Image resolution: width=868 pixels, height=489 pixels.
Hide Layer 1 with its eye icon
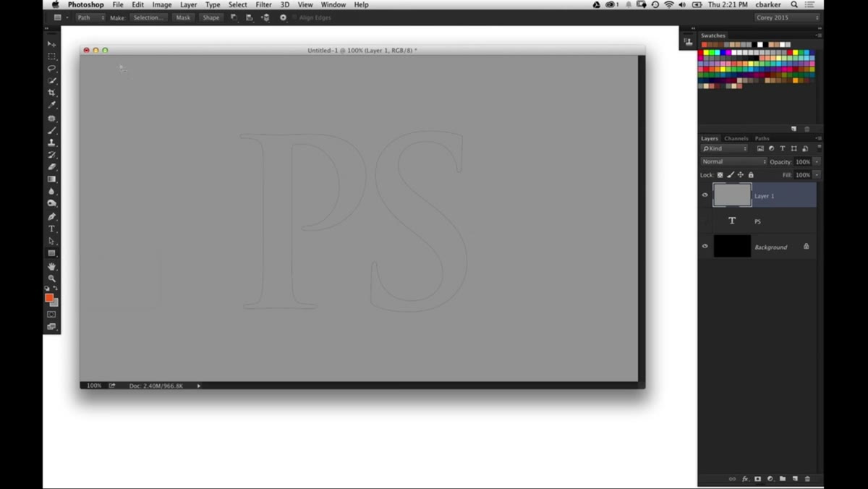[705, 195]
